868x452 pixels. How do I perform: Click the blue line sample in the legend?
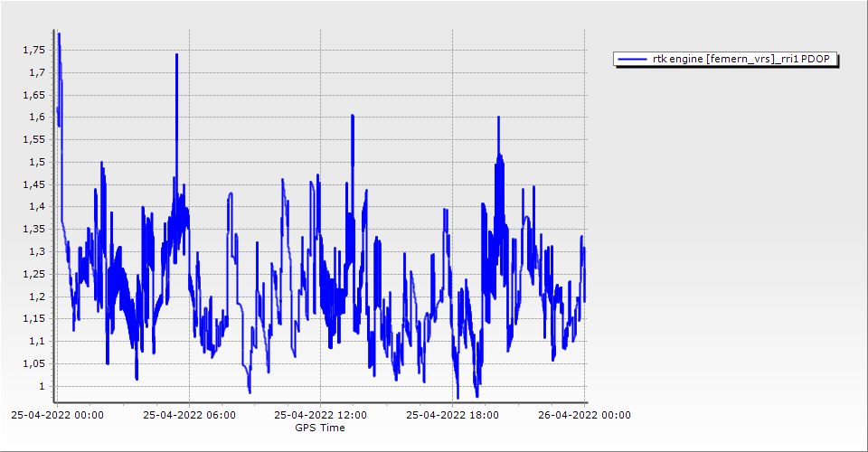632,60
